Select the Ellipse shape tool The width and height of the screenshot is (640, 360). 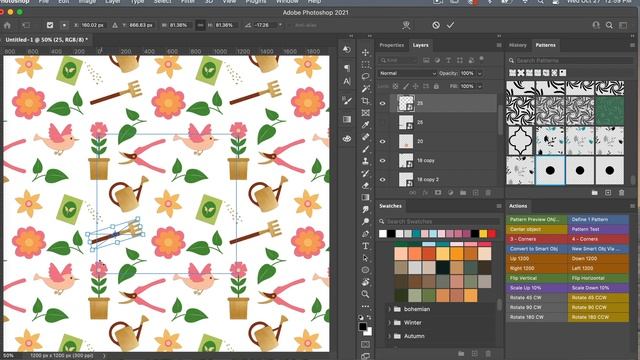(x=365, y=270)
